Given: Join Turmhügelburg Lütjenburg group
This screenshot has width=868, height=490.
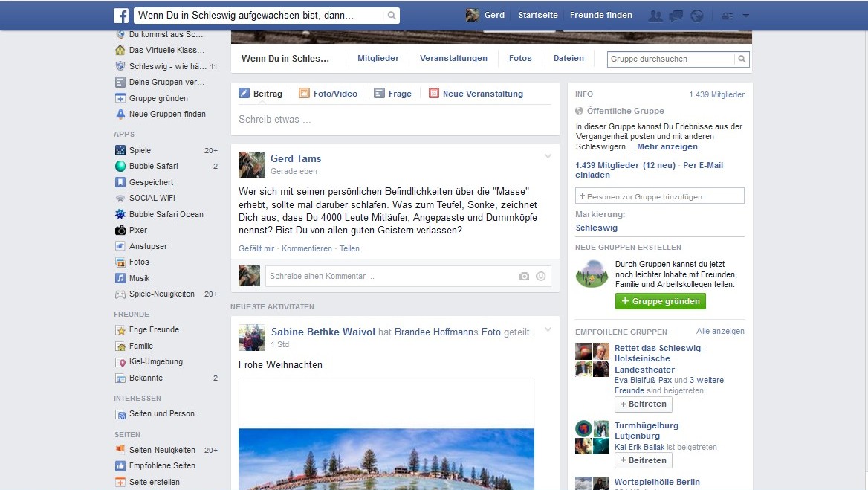Looking at the screenshot, I should coord(644,461).
